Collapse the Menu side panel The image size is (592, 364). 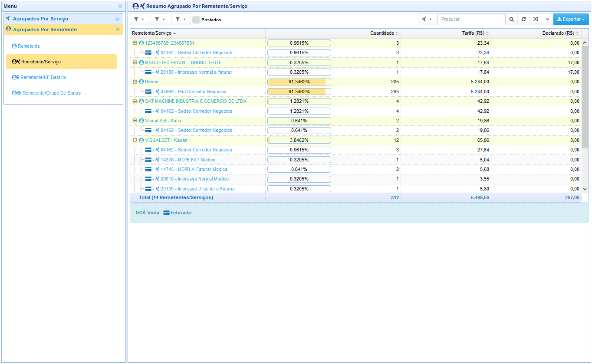(120, 6)
